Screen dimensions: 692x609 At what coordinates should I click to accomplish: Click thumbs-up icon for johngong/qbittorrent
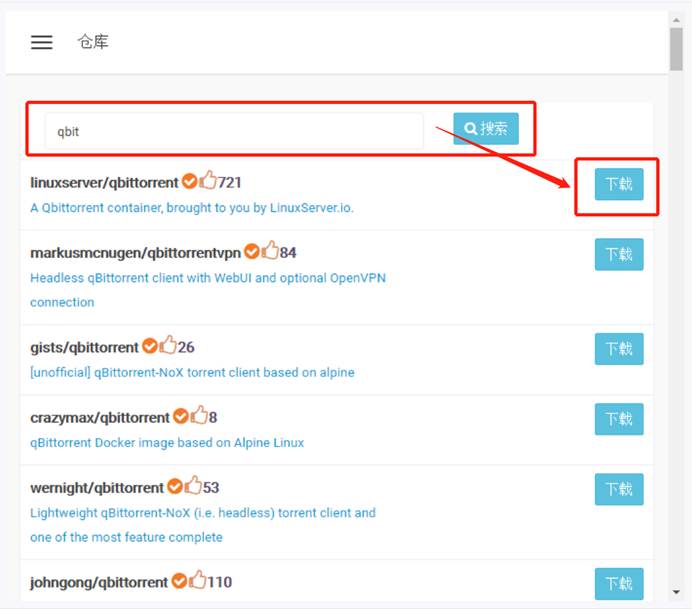[198, 580]
